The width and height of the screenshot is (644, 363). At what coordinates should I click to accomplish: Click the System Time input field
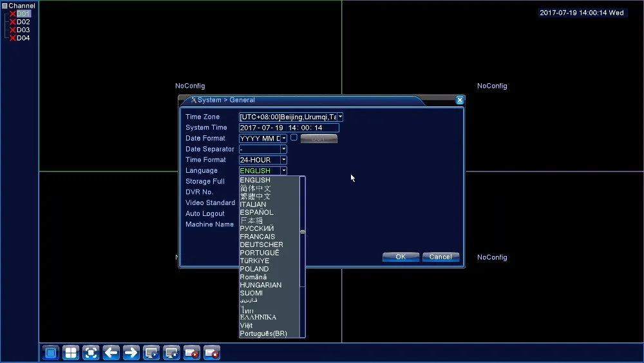tap(289, 128)
